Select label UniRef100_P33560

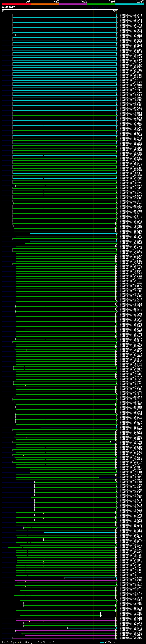pos(131,321)
